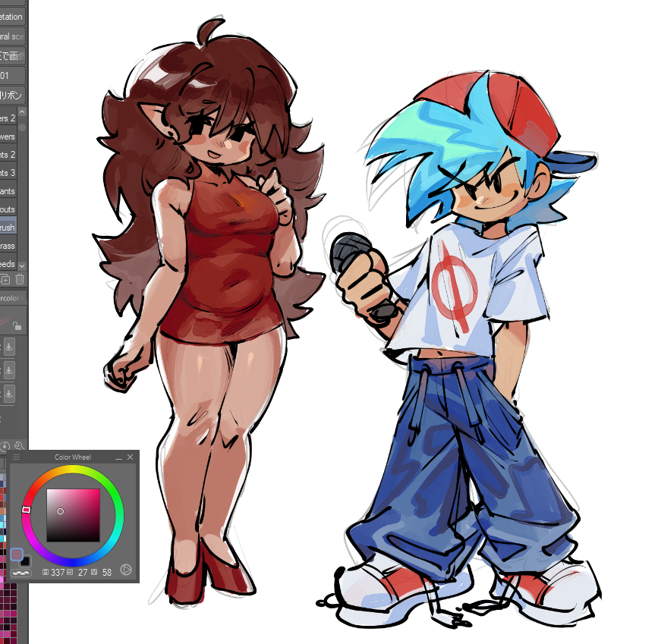This screenshot has height=644, width=658.
Task: Open the group tab ending 'etation'
Action: coord(13,17)
